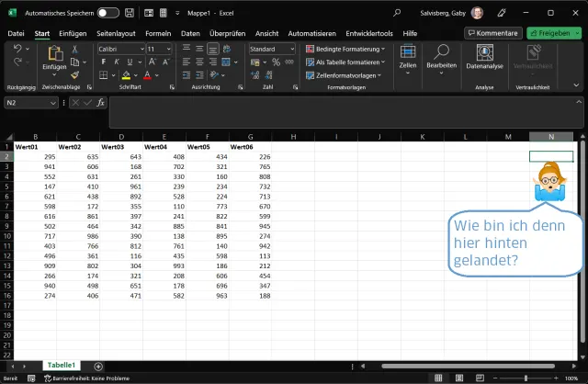Open the Datenanalyse tool
The width and height of the screenshot is (588, 384).
click(485, 58)
